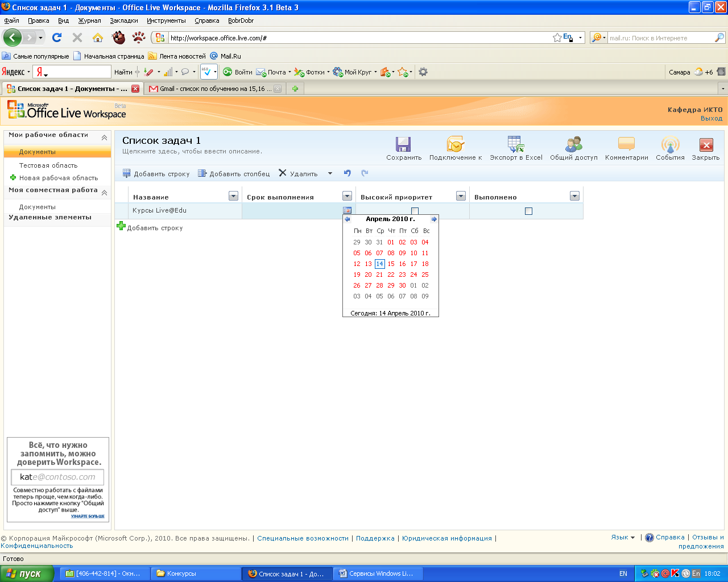
Task: Click Справка link in footer
Action: [x=670, y=537]
